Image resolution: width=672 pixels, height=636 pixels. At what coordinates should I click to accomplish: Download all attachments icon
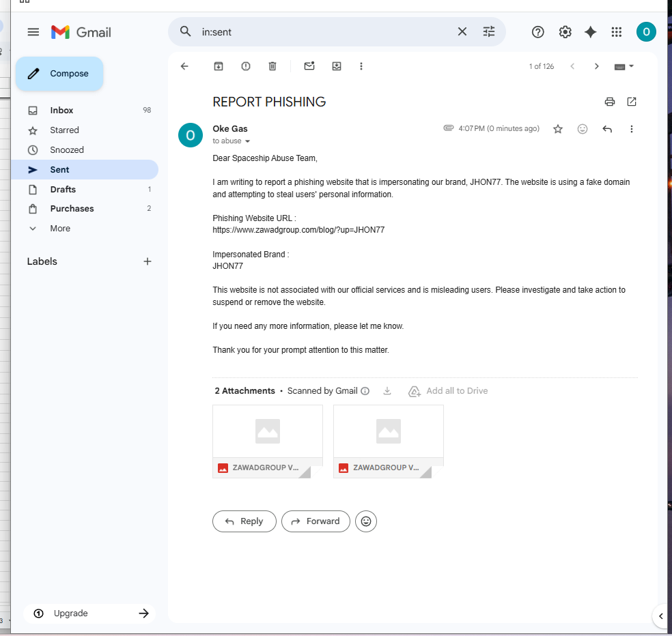point(387,391)
